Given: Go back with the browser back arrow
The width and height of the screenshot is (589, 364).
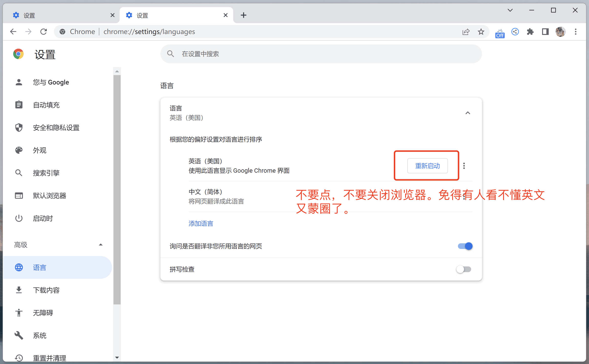Looking at the screenshot, I should tap(13, 32).
